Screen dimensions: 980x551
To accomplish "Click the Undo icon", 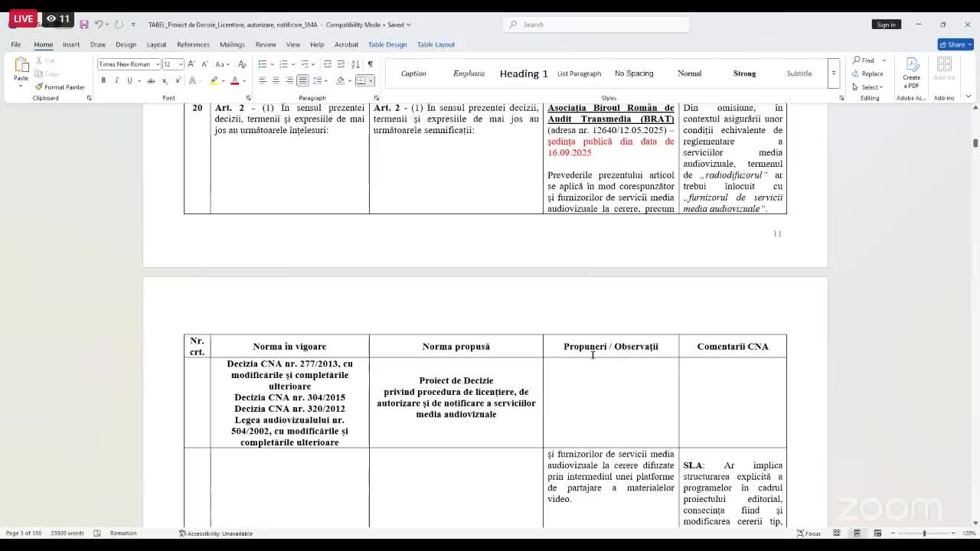I will [x=99, y=24].
